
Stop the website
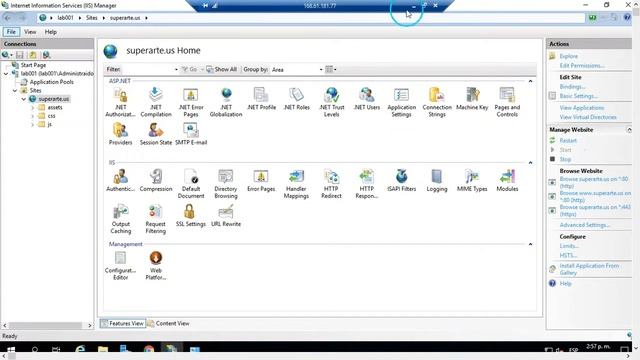pos(565,159)
